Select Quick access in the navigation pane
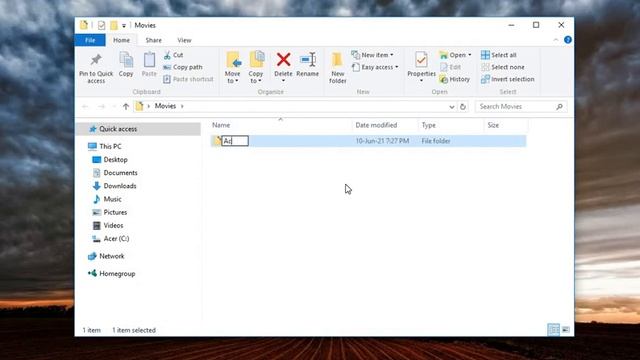Image resolution: width=640 pixels, height=360 pixels. [118, 129]
